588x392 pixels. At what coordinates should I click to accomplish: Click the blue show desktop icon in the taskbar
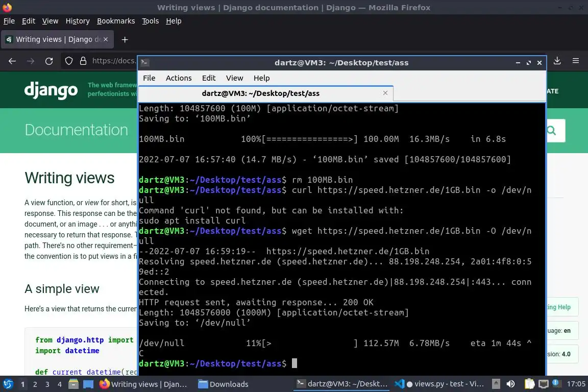tap(88, 384)
